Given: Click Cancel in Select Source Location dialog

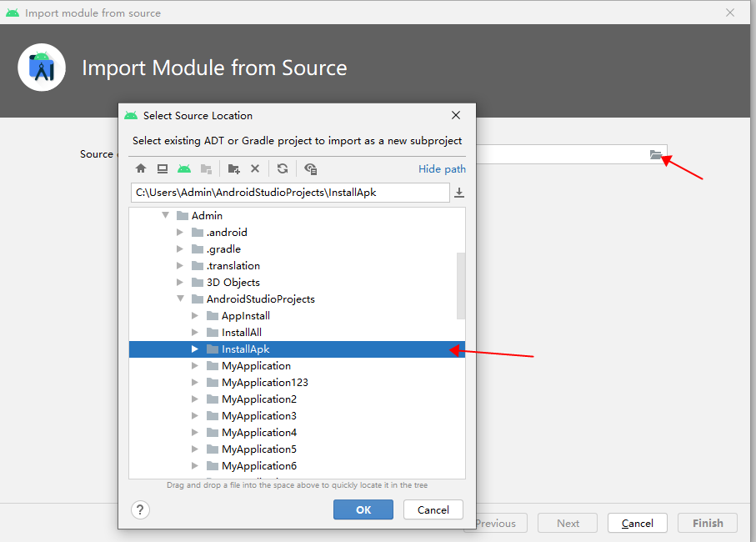Looking at the screenshot, I should pyautogui.click(x=433, y=509).
